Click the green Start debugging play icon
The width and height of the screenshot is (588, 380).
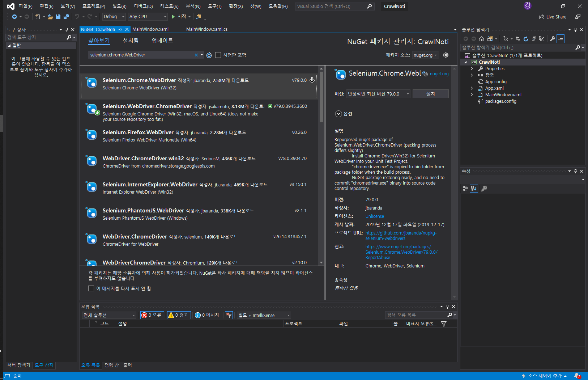pyautogui.click(x=173, y=17)
